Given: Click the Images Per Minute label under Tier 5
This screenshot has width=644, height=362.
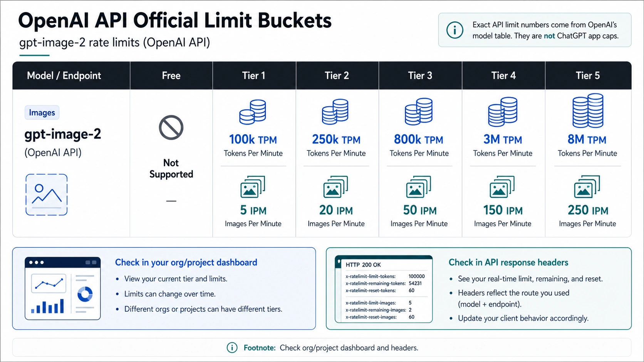Looking at the screenshot, I should coord(587,224).
